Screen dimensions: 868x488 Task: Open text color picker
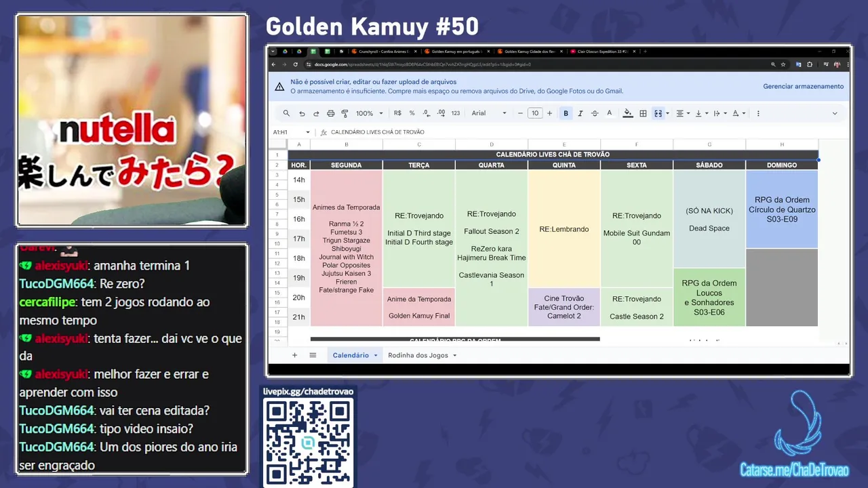pyautogui.click(x=609, y=113)
